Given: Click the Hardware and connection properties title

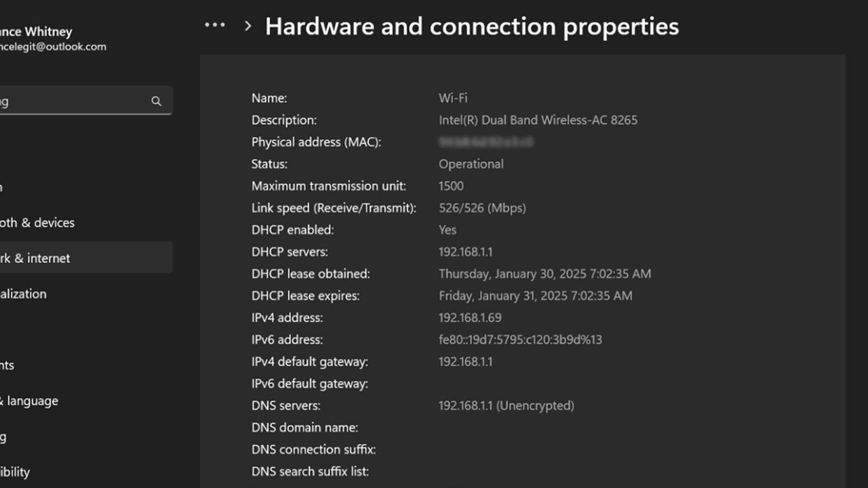Looking at the screenshot, I should pyautogui.click(x=471, y=26).
